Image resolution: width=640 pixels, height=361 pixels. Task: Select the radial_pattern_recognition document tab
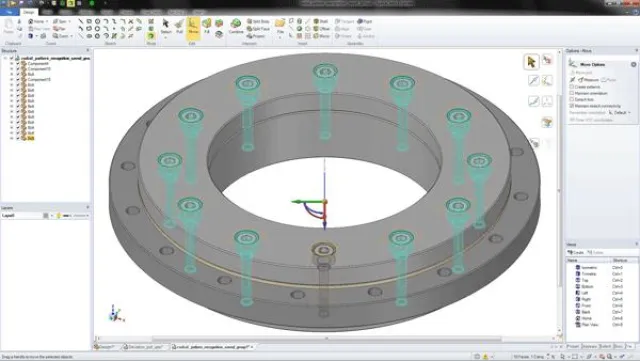(212, 347)
